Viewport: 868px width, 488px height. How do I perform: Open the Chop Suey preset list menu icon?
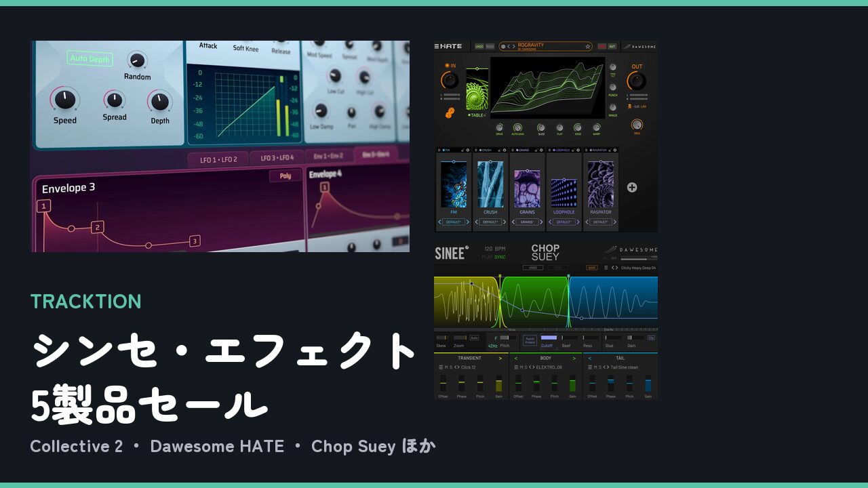(x=606, y=268)
